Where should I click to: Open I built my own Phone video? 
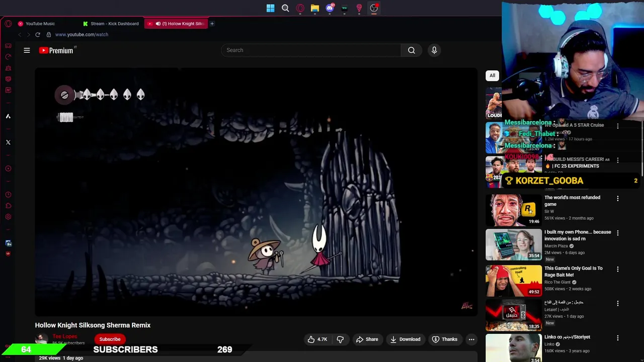[x=578, y=235]
